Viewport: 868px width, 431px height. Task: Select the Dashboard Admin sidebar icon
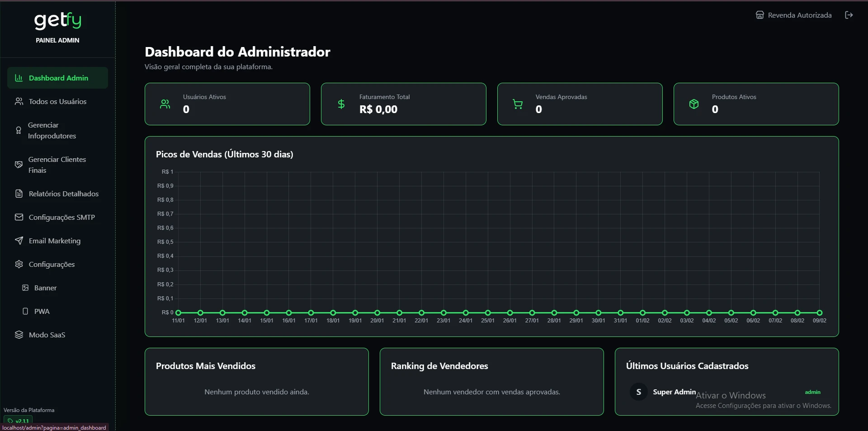click(19, 78)
